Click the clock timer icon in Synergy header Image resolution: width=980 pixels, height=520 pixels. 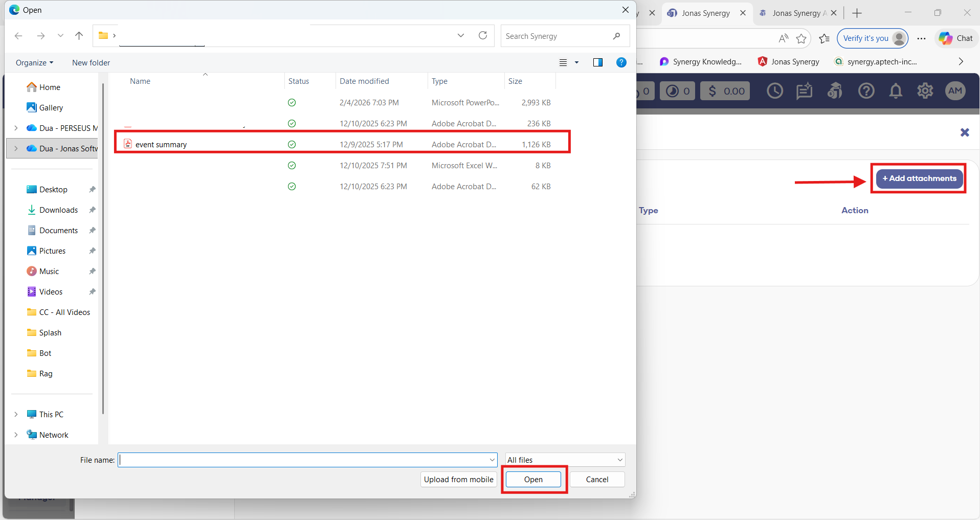774,91
